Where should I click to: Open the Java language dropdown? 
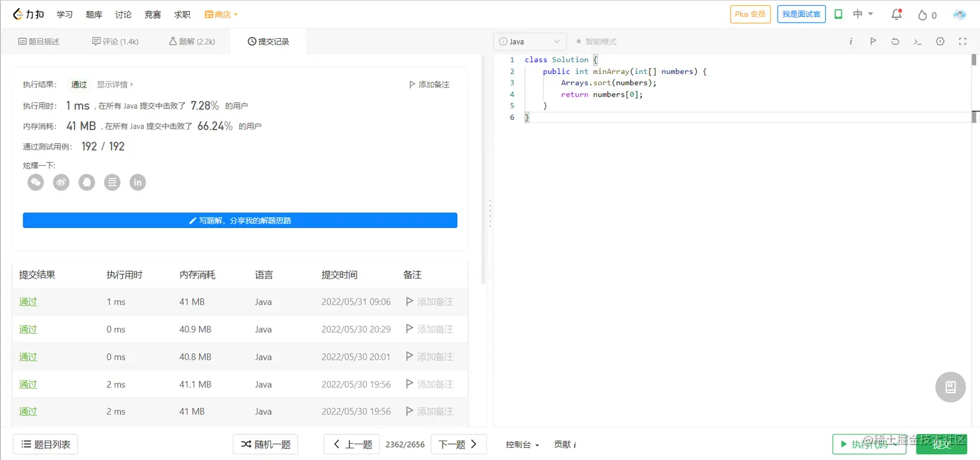tap(530, 41)
